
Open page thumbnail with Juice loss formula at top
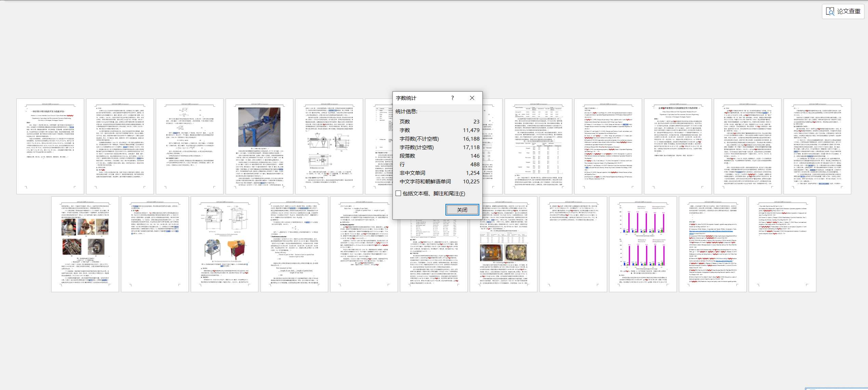364,244
